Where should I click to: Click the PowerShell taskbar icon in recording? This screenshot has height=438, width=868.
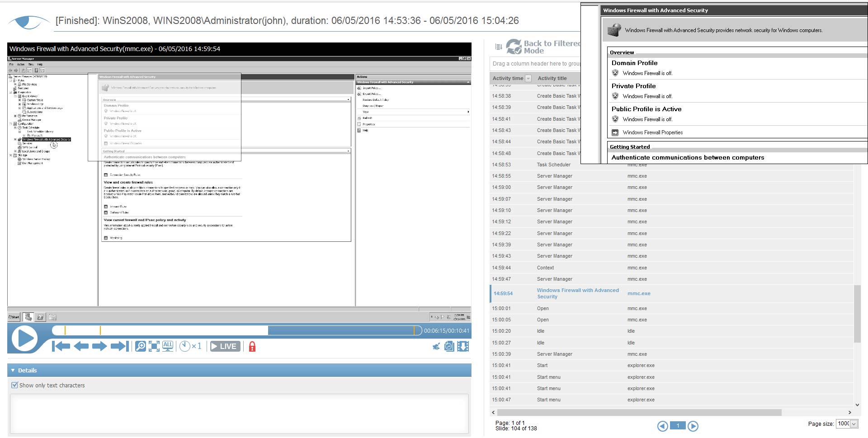[40, 317]
